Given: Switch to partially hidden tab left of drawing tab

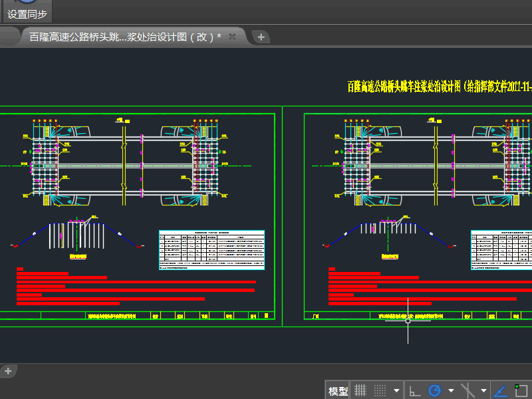Looking at the screenshot, I should [7, 37].
